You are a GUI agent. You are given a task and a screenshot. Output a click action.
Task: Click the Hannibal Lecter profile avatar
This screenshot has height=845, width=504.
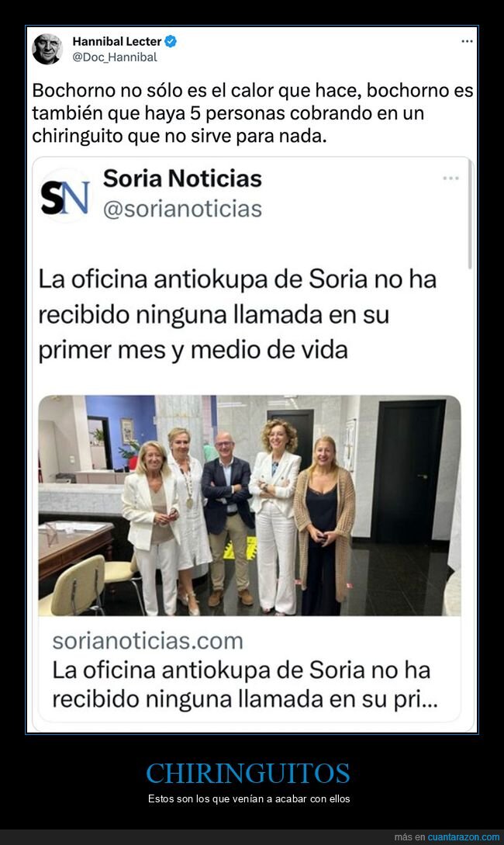point(47,49)
